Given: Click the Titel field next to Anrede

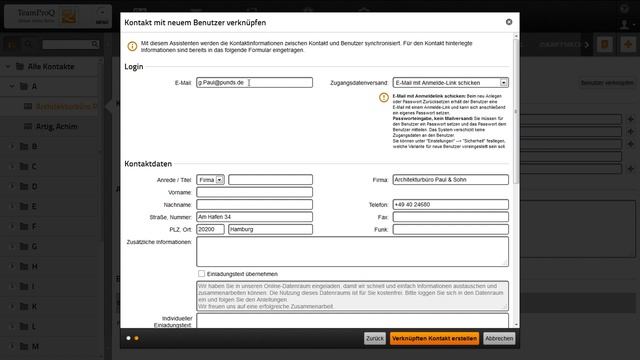Looking at the screenshot, I should click(x=271, y=180).
